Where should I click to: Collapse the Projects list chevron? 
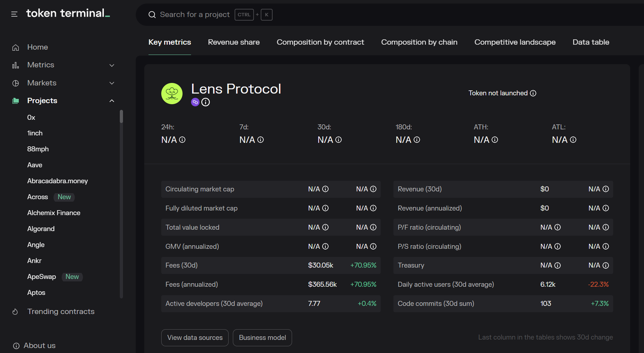112,101
